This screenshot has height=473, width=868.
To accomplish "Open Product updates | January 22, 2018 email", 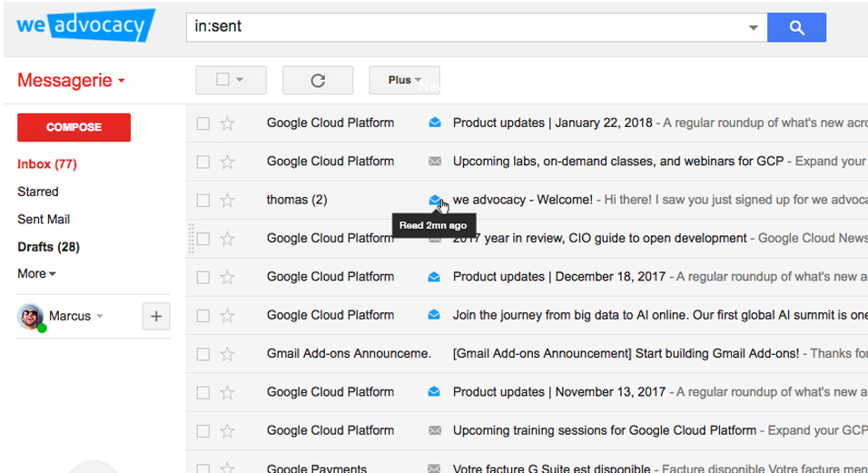I will coord(552,123).
